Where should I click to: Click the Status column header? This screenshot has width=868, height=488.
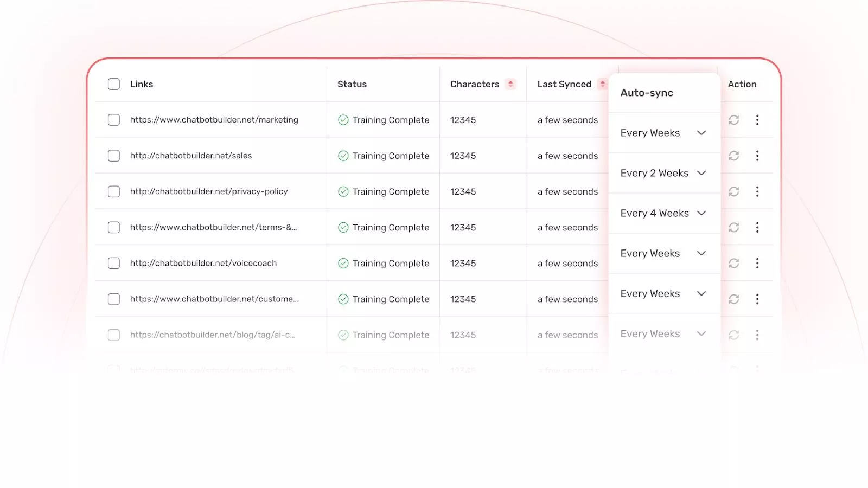(352, 84)
